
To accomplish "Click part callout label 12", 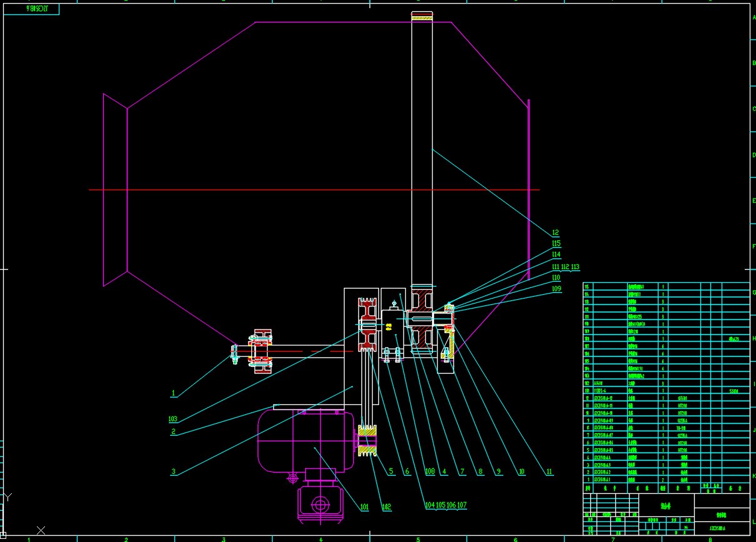I will [x=555, y=233].
